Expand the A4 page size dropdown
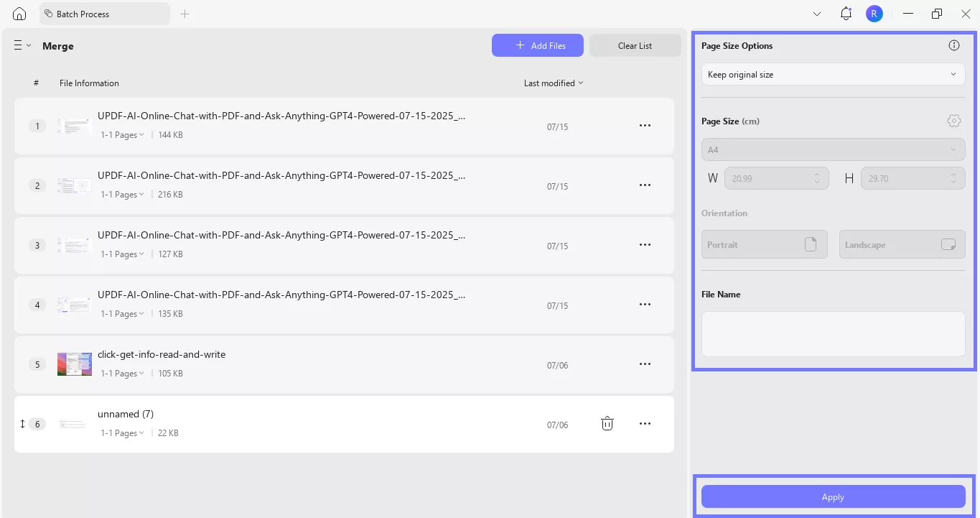Screen dimensions: 980x518 [x=833, y=149]
